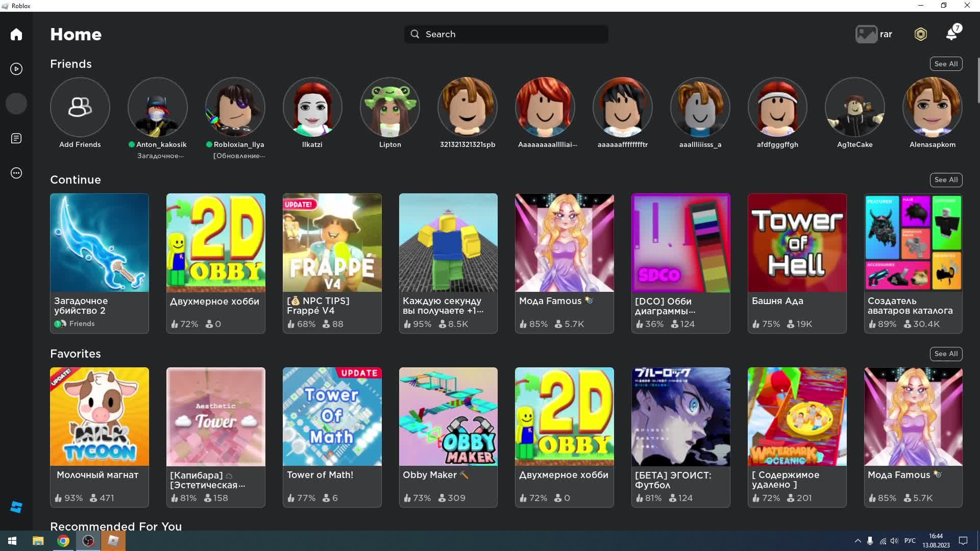The image size is (980, 551).
Task: Open the rar profile avatar
Action: (866, 34)
